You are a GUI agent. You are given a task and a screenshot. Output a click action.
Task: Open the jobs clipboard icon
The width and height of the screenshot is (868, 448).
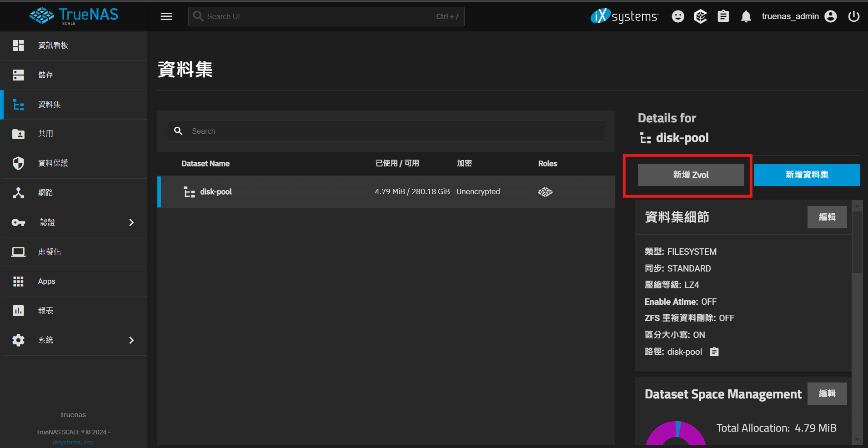click(x=723, y=16)
